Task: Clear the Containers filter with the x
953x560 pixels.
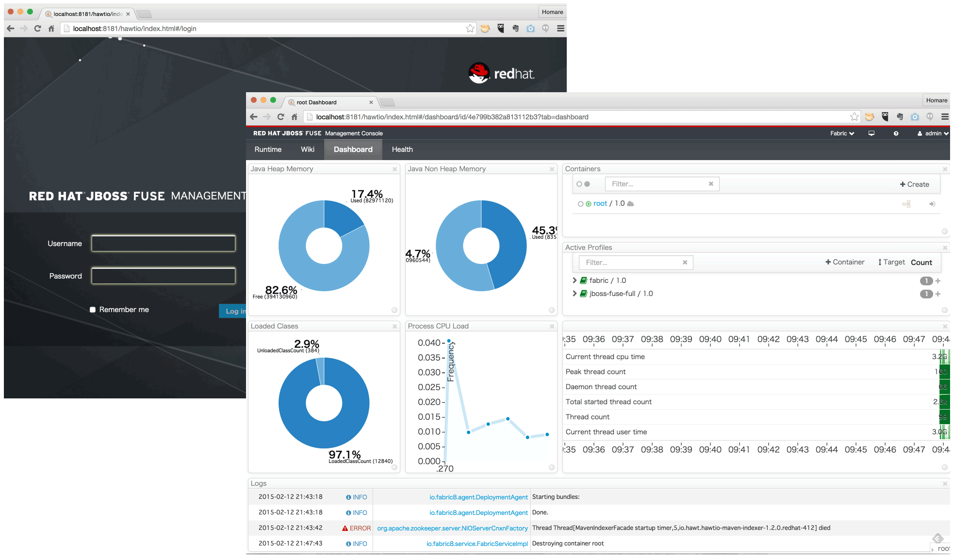Action: [711, 184]
